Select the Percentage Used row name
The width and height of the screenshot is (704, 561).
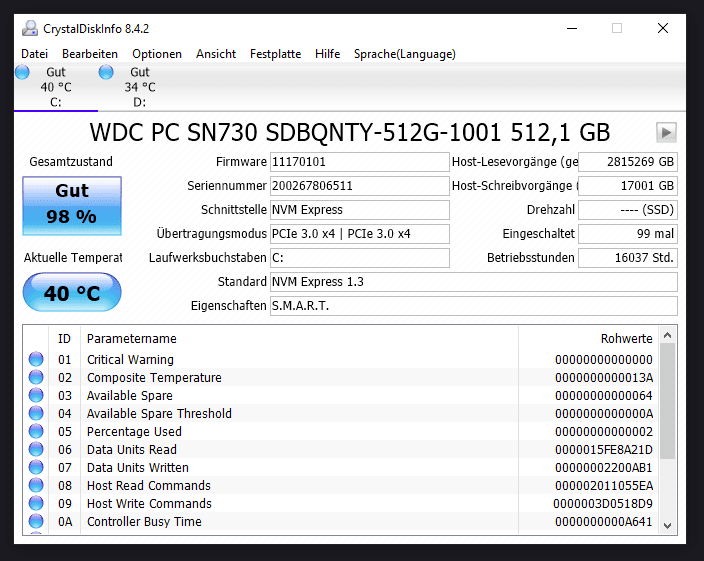tap(134, 431)
